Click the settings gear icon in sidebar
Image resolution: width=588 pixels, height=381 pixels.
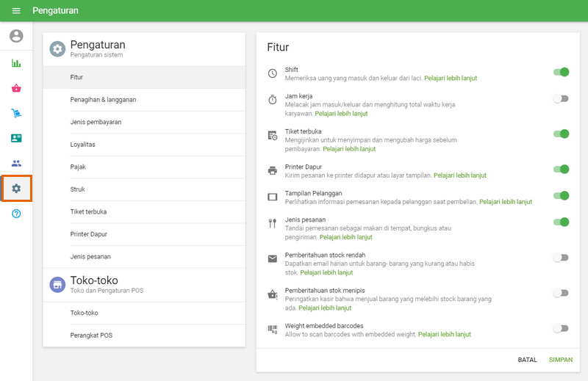pyautogui.click(x=16, y=189)
